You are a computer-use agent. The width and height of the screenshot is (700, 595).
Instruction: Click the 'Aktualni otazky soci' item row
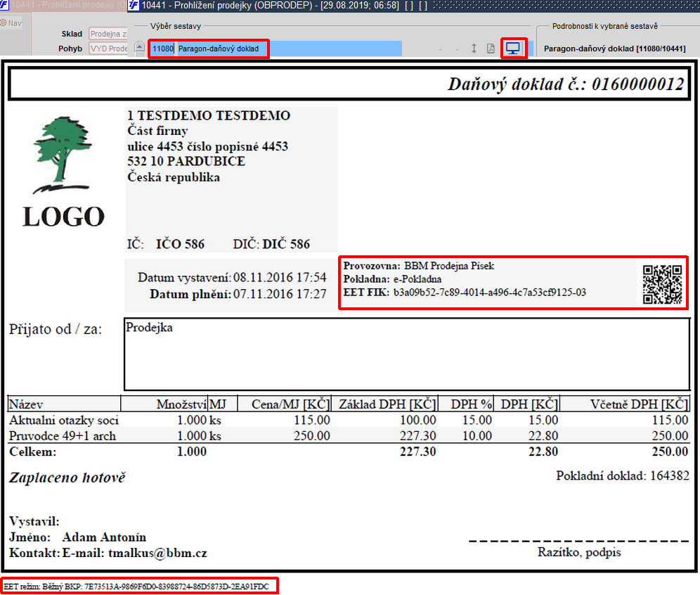point(348,420)
